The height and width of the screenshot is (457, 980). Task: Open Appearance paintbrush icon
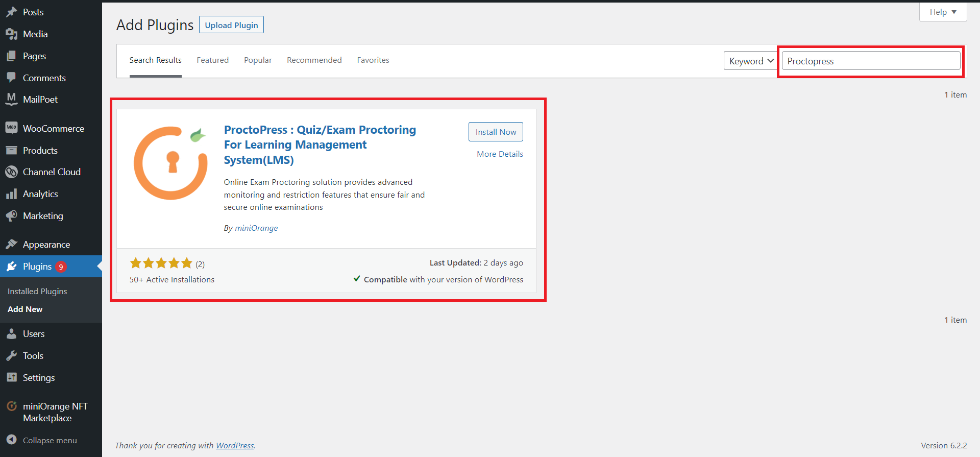point(11,245)
